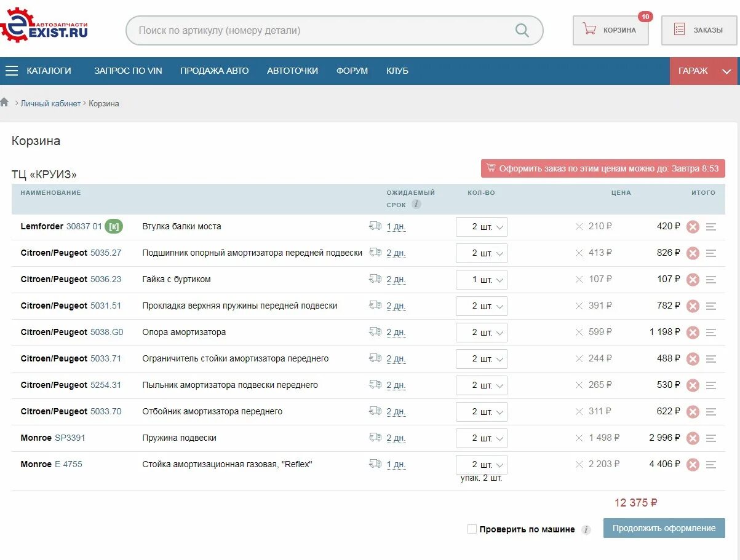Remove Отбойник амортизатора item from cart
Screen dimensions: 740x560
[693, 412]
